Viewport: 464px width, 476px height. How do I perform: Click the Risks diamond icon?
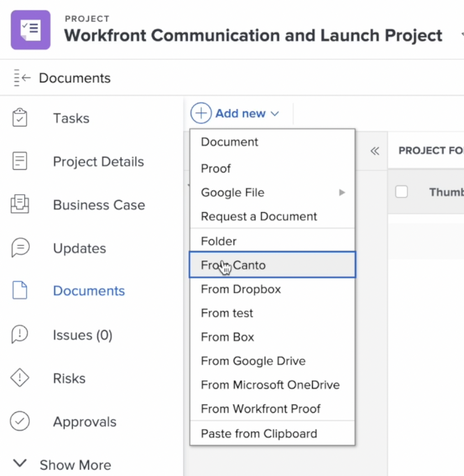click(x=20, y=378)
